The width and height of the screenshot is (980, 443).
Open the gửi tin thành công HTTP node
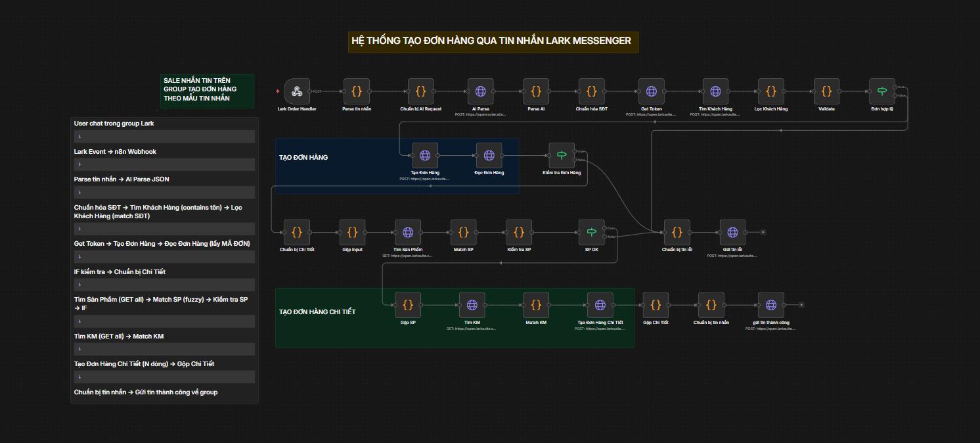pos(771,305)
